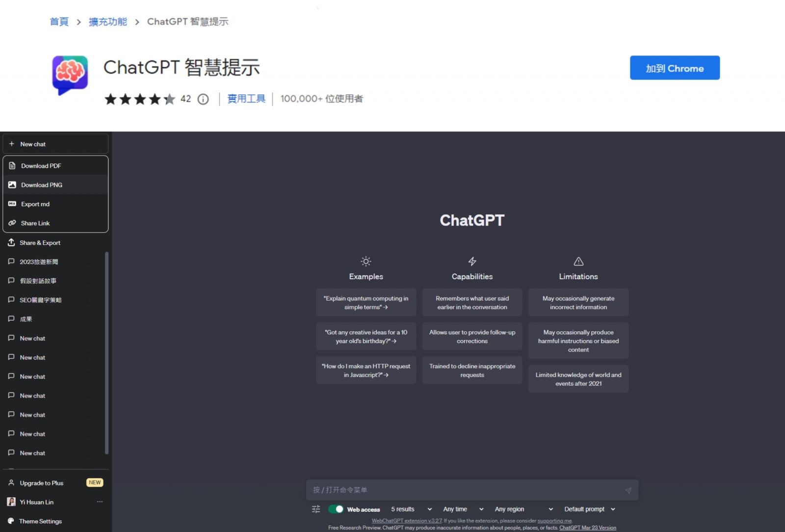Click the chat bubble icon for 假設對話故事

click(11, 281)
